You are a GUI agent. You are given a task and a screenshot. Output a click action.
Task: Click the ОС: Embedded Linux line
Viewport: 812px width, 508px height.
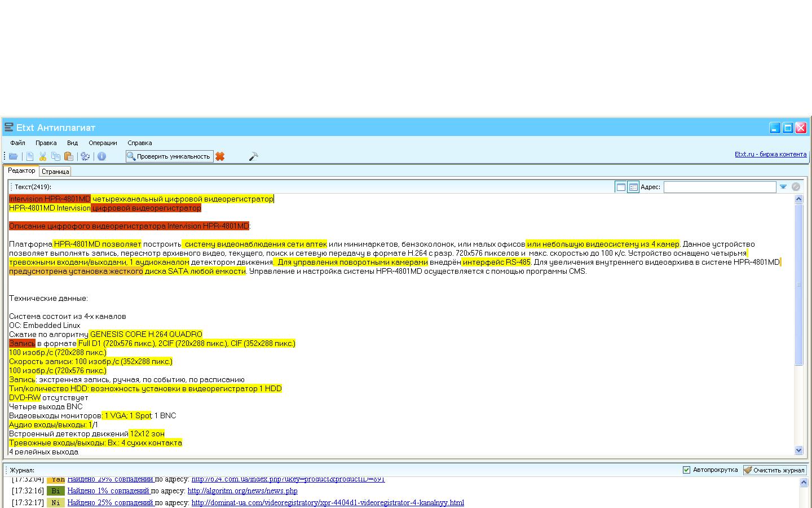click(45, 325)
